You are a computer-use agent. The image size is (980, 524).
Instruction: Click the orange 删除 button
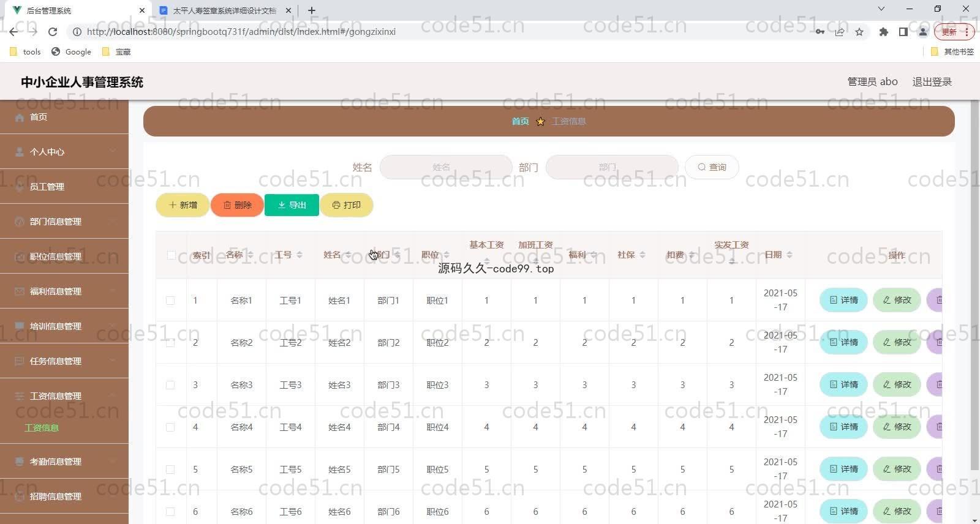tap(237, 205)
